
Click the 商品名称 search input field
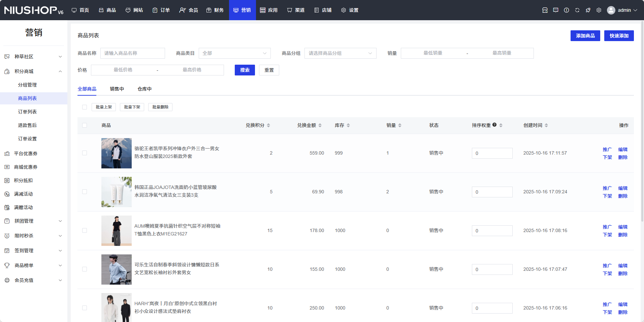(x=132, y=53)
